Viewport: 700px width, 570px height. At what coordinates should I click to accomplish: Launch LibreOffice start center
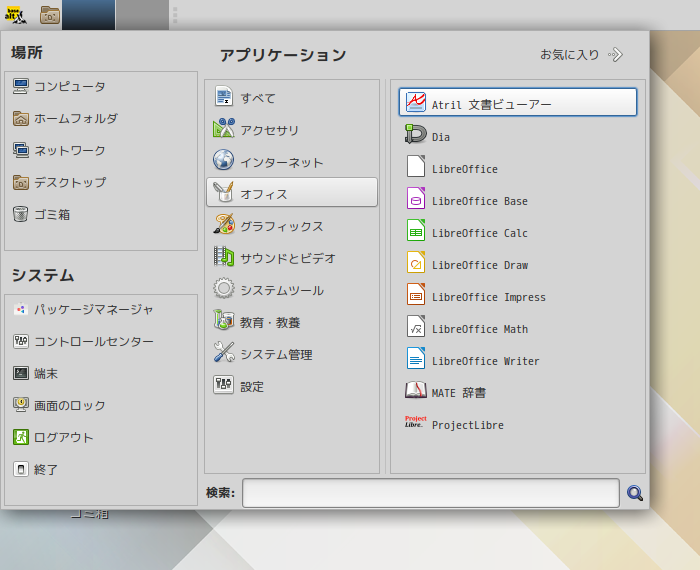[518, 167]
